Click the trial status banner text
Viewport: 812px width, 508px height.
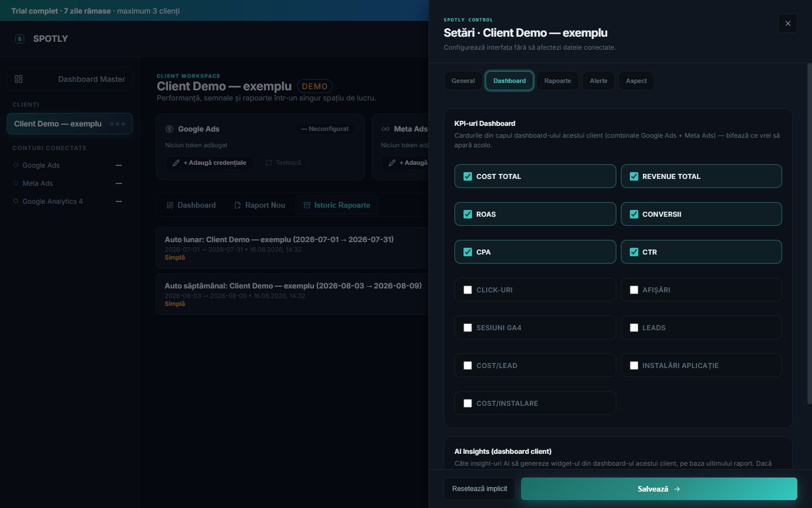coord(95,11)
